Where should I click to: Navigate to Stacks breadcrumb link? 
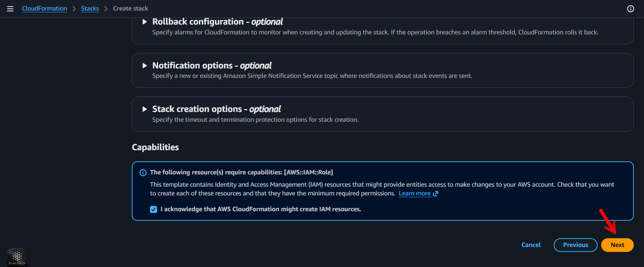tap(90, 8)
